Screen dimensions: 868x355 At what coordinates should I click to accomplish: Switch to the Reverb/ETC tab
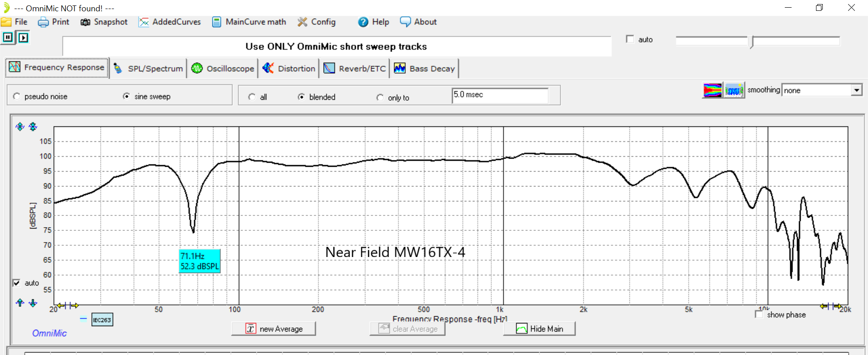tap(355, 68)
